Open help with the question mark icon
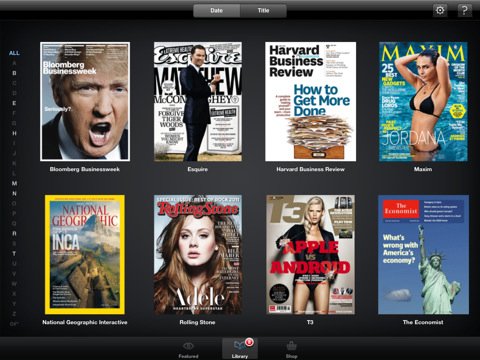 [x=464, y=10]
